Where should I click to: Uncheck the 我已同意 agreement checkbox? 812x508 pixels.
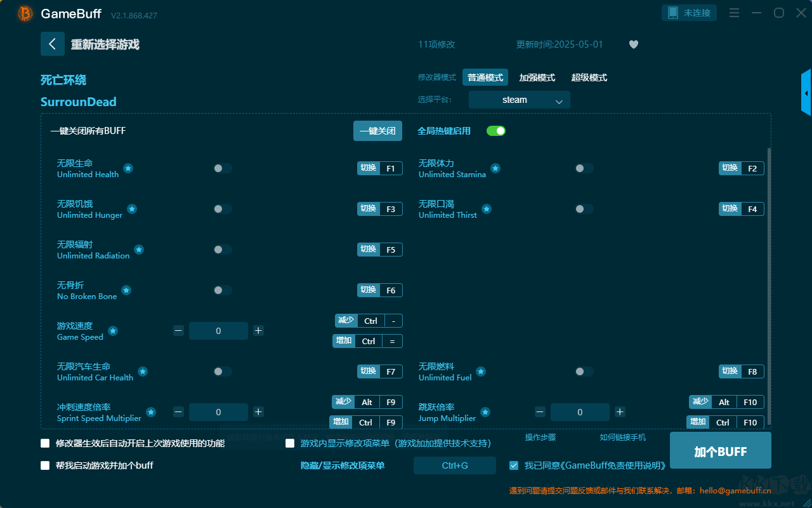[x=514, y=465]
